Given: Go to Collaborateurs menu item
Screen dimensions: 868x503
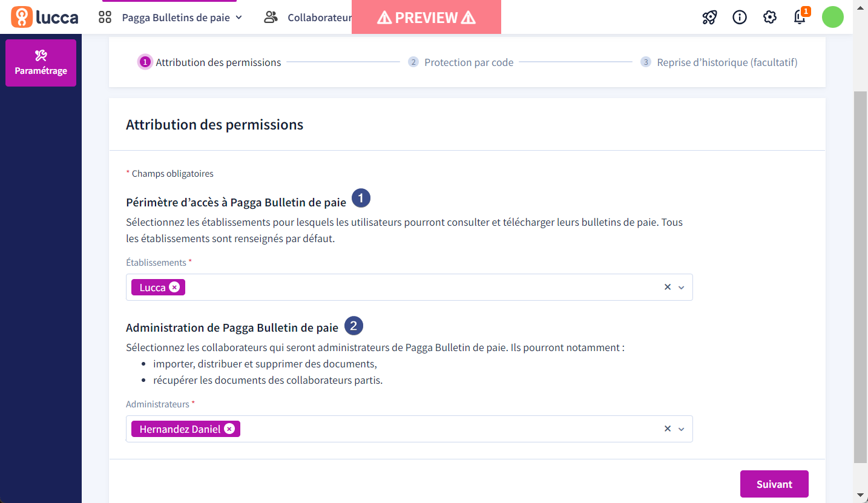Looking at the screenshot, I should [319, 18].
